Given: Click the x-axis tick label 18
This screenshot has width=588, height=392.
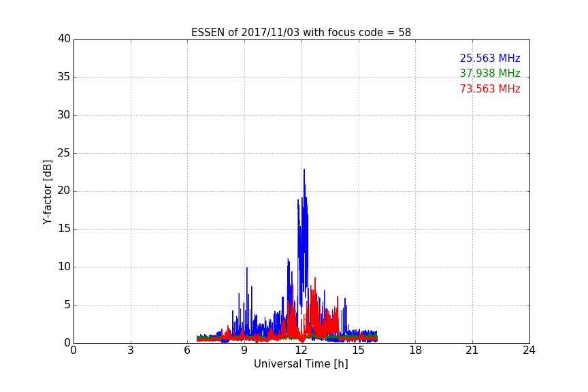Looking at the screenshot, I should point(416,350).
